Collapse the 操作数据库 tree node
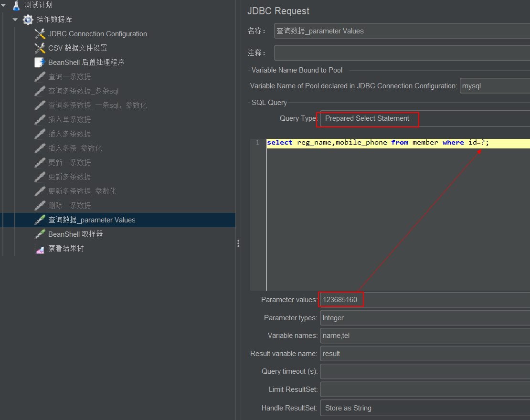Viewport: 530px width, 420px height. pos(15,20)
